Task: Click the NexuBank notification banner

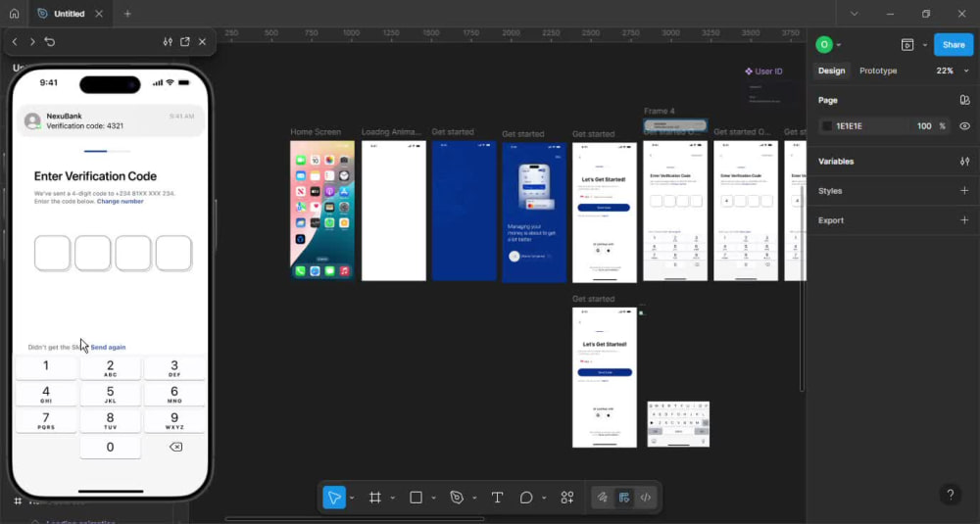Action: pyautogui.click(x=111, y=120)
